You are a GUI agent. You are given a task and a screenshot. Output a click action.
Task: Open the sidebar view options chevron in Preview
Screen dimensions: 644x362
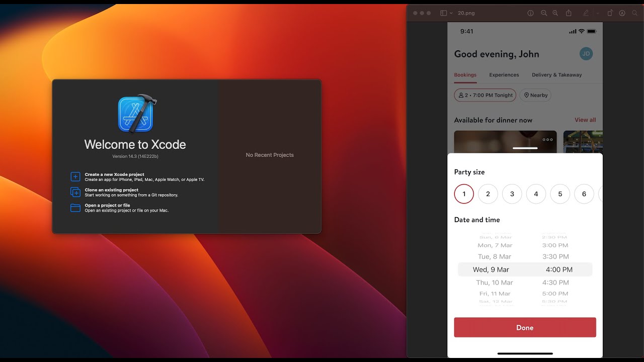point(451,13)
